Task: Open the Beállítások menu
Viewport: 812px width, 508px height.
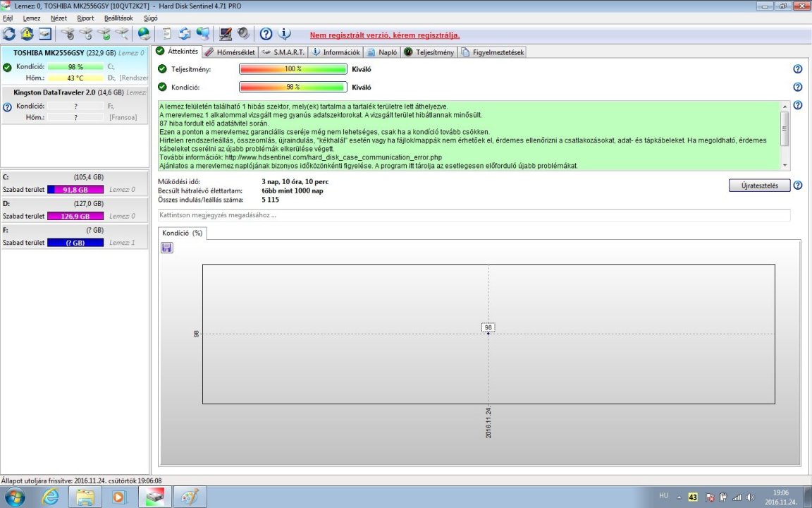Action: click(118, 18)
